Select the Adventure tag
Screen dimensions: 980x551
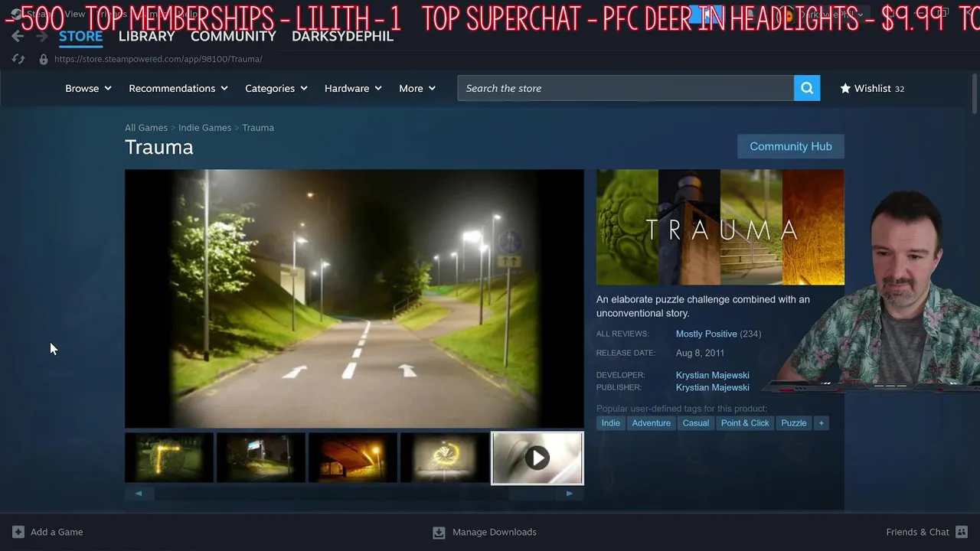coord(651,423)
